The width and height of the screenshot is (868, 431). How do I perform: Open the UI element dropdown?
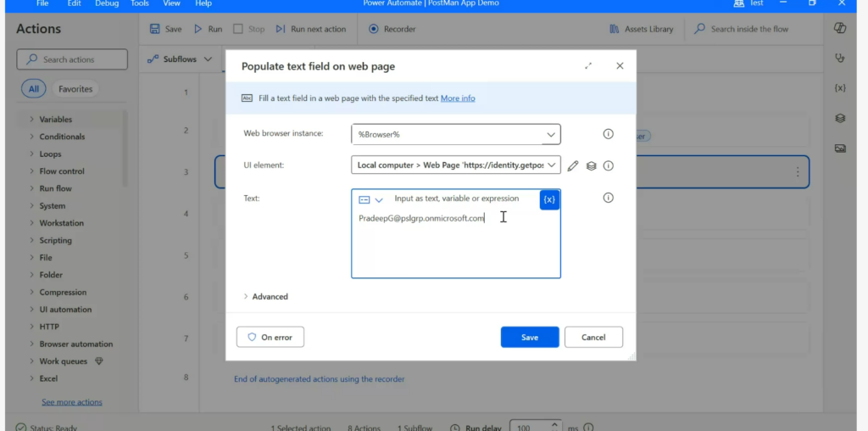pos(455,165)
